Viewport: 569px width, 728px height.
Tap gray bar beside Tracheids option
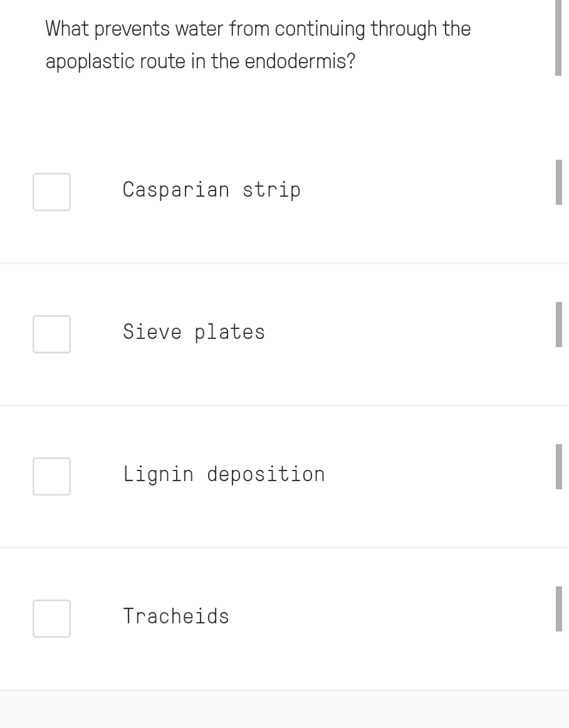pyautogui.click(x=558, y=609)
